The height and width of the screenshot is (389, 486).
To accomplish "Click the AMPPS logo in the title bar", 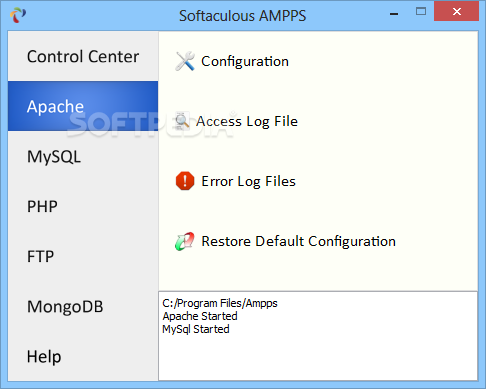I will point(18,15).
